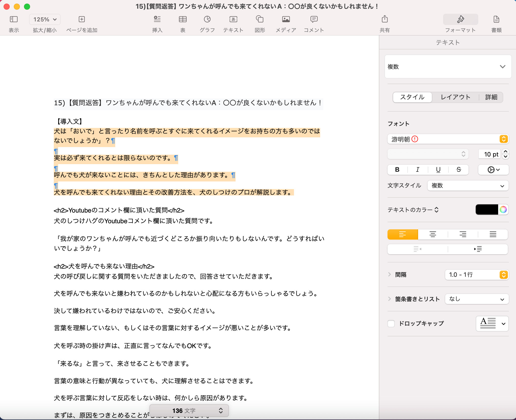The width and height of the screenshot is (516, 420).
Task: Align text right
Action: pyautogui.click(x=463, y=234)
